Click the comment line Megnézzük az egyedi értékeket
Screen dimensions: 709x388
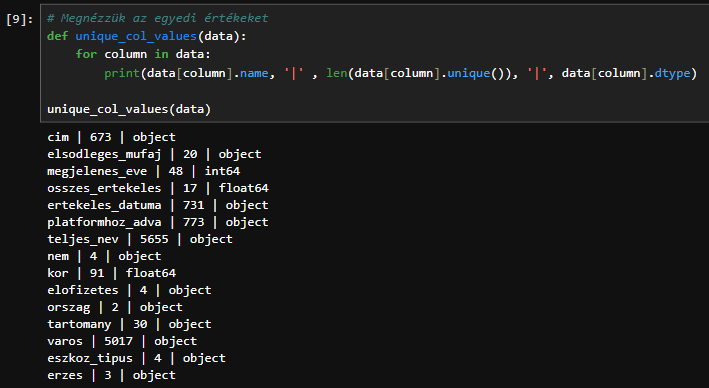[x=158, y=18]
